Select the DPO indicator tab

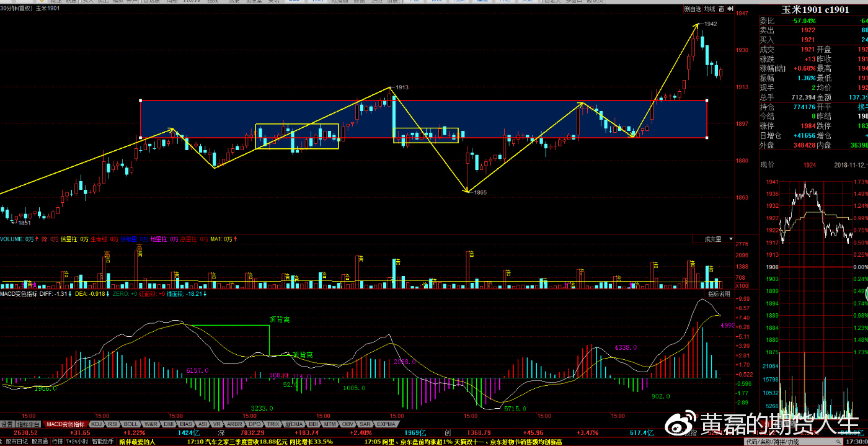click(x=255, y=424)
